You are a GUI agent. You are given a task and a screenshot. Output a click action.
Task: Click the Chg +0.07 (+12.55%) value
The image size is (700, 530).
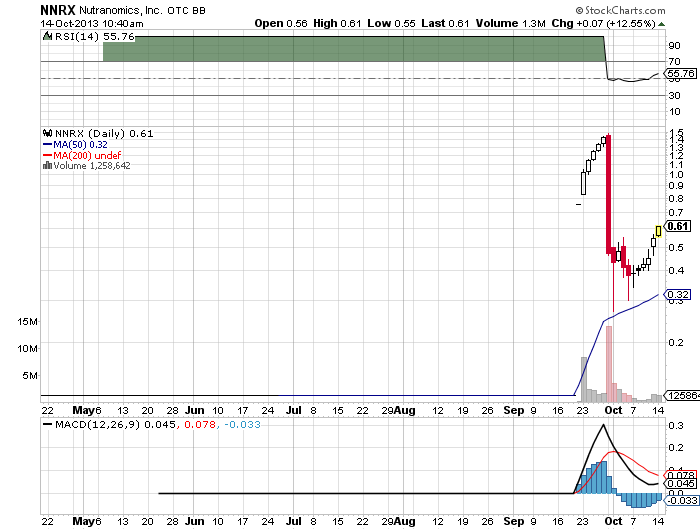click(604, 23)
